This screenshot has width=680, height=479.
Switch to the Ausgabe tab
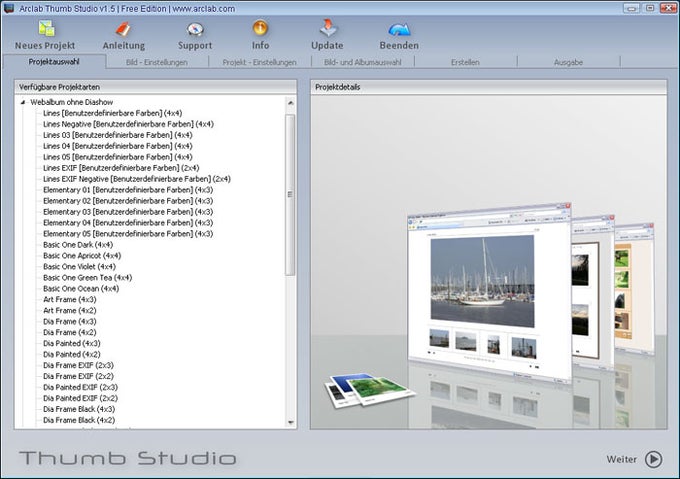tap(569, 62)
